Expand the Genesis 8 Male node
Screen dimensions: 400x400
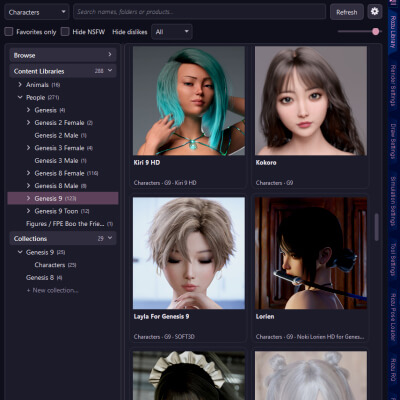click(28, 186)
